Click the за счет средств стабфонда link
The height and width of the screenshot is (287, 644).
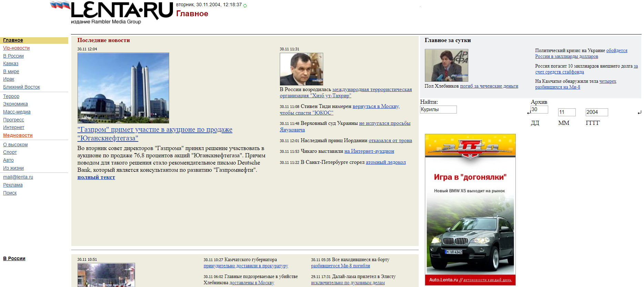click(586, 69)
